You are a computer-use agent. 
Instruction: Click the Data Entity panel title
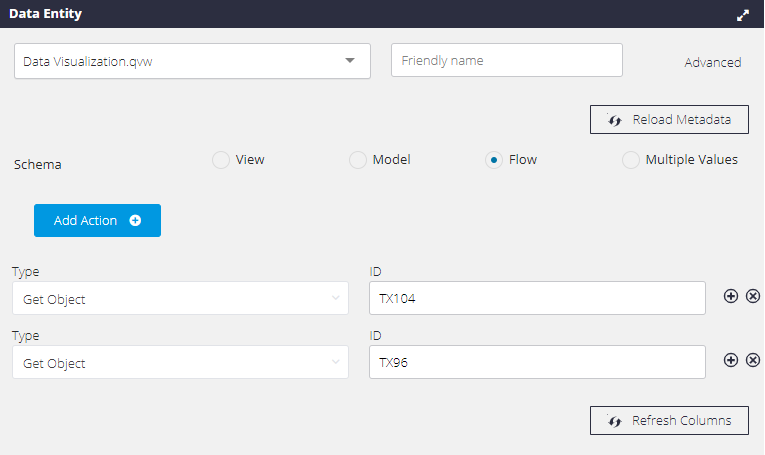click(45, 14)
